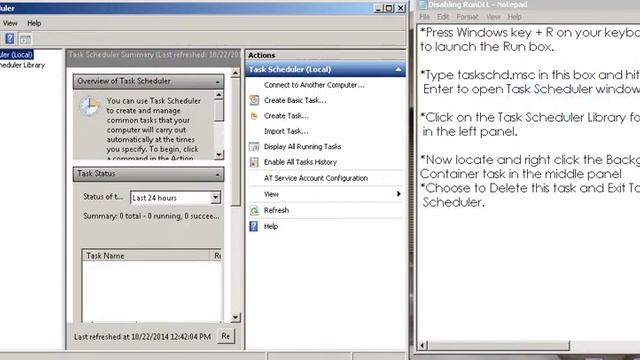Click summary pane scrollbar up arrow
Viewport: 640px width, 360px height.
[235, 73]
